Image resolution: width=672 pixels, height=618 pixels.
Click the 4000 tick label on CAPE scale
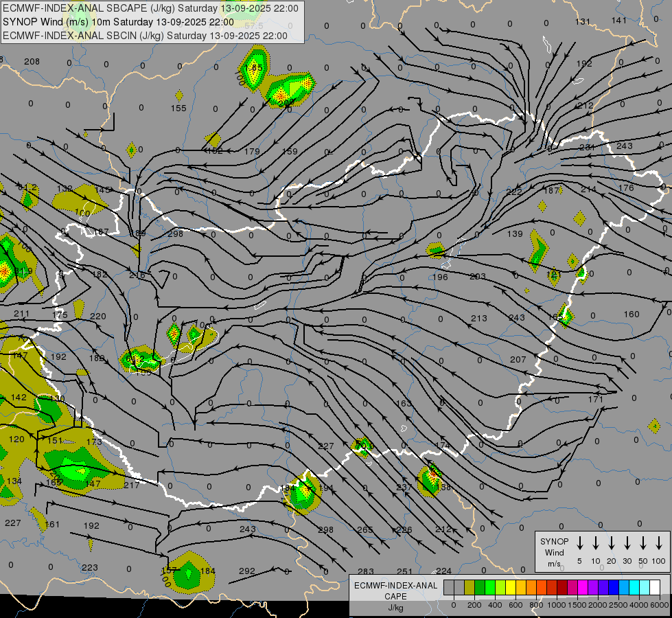[638, 605]
